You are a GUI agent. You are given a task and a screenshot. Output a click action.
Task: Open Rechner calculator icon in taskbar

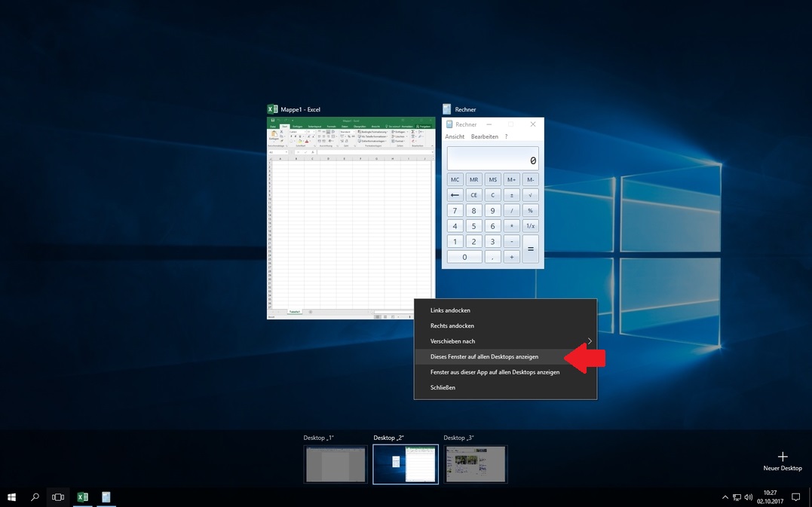pyautogui.click(x=106, y=497)
